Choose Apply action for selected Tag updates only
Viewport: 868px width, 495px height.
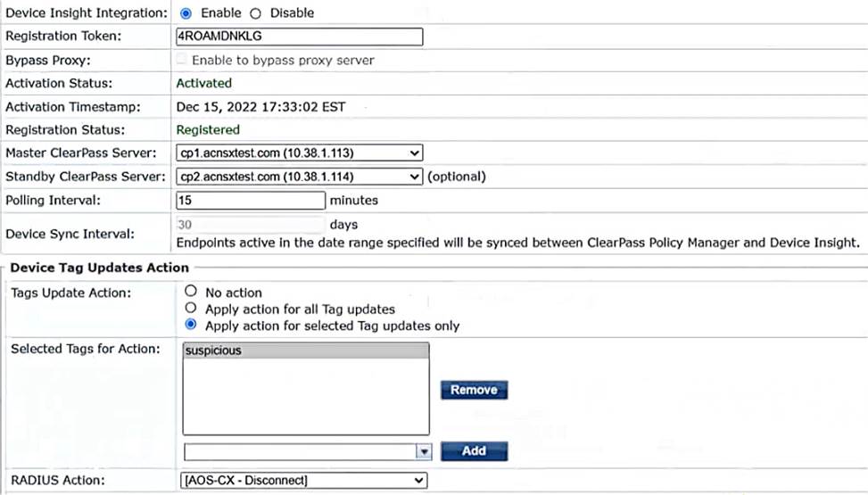(191, 325)
